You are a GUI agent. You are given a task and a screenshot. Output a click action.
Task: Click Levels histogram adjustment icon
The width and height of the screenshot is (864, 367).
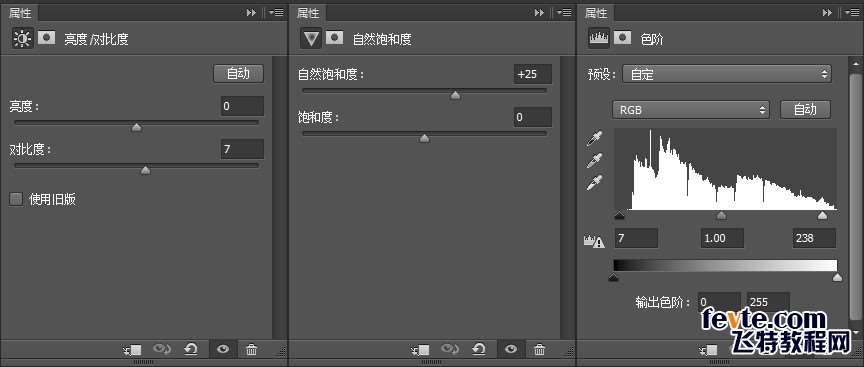[x=599, y=38]
